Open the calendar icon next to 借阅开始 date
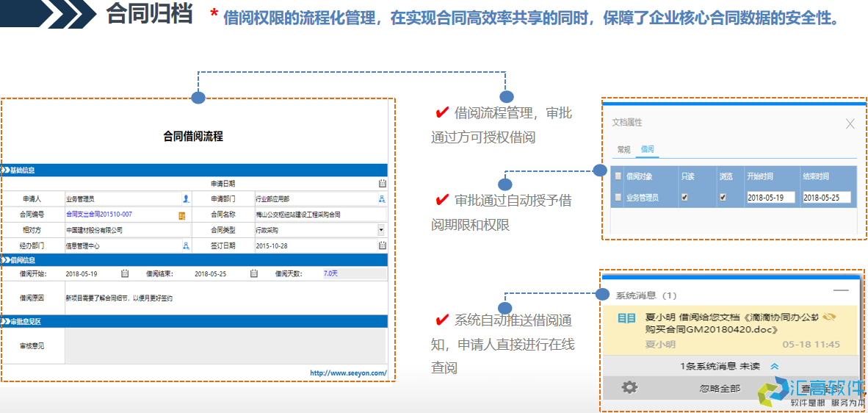 pyautogui.click(x=125, y=273)
